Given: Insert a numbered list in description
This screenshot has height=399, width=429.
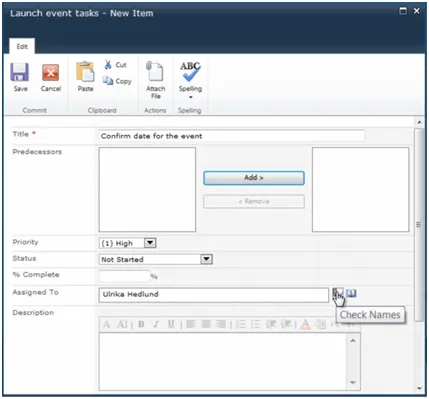Looking at the screenshot, I should [x=241, y=324].
